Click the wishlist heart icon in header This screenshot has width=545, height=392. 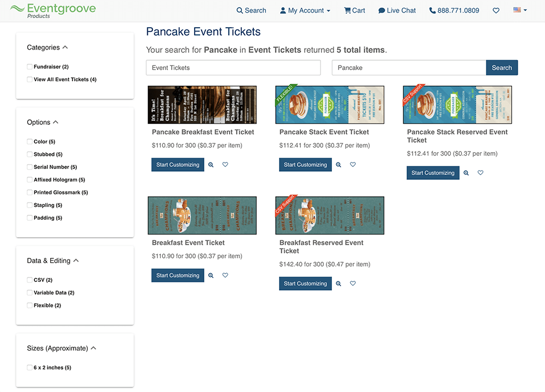click(496, 10)
